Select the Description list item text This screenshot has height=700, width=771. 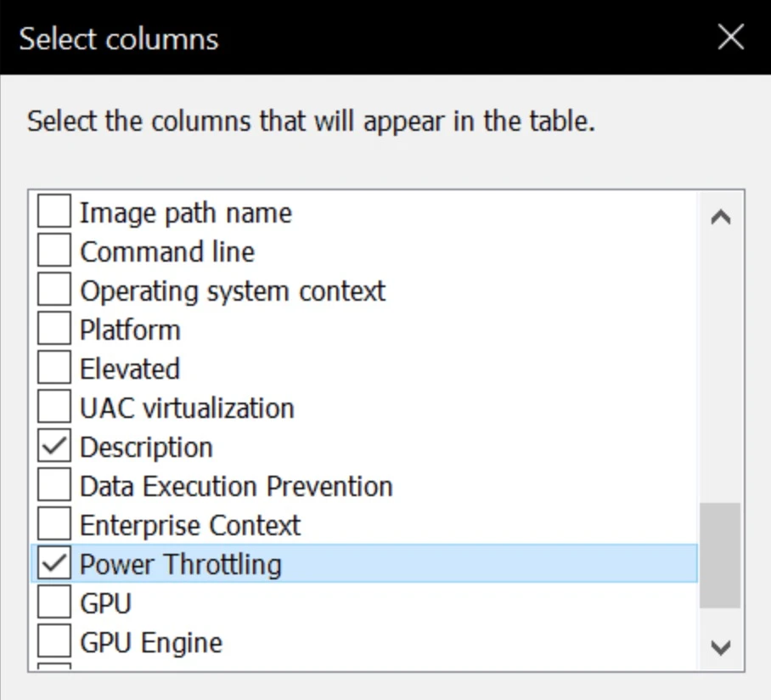(x=146, y=447)
